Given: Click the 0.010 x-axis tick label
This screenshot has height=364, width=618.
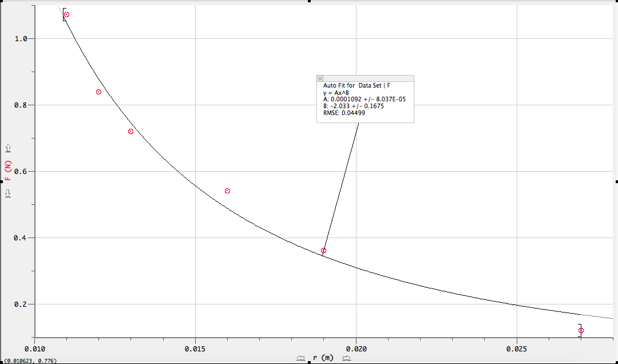Looking at the screenshot, I should (35, 348).
